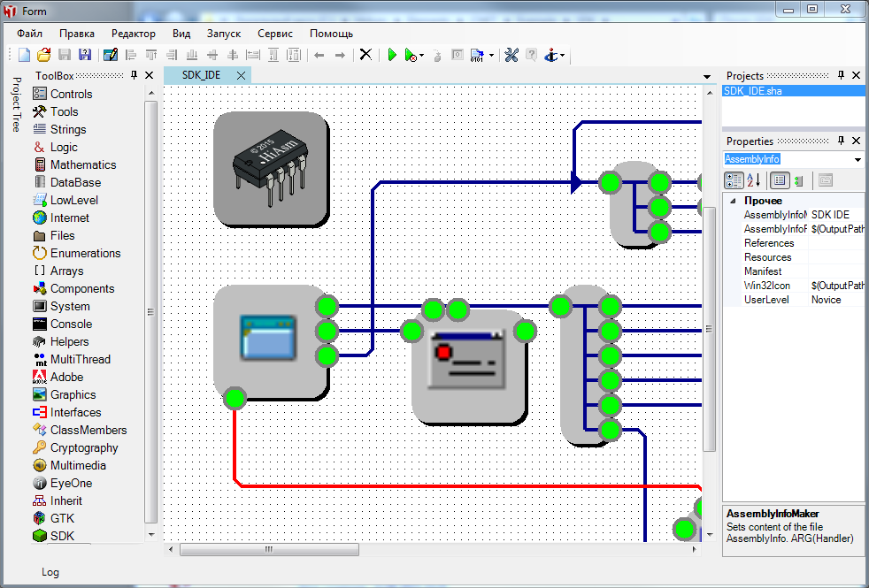The image size is (869, 588).
Task: Toggle Alphabetical sort in Properties panel
Action: [753, 180]
